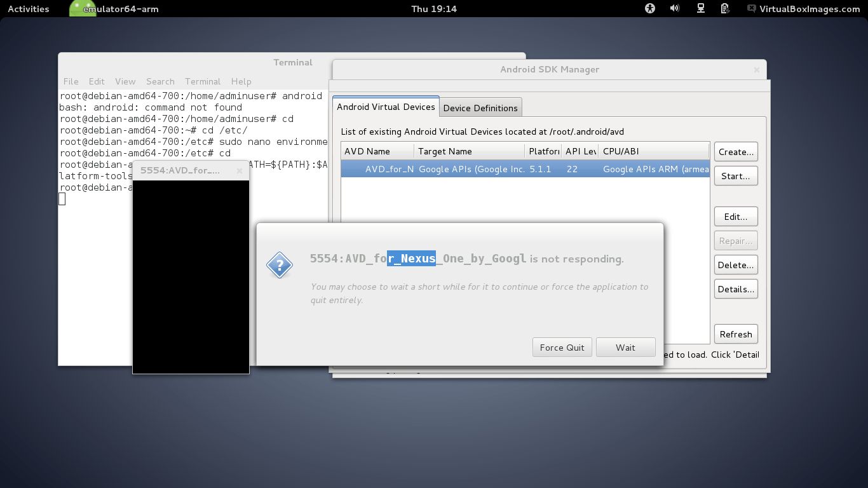Click Platform column header
The image size is (868, 488).
pos(543,151)
